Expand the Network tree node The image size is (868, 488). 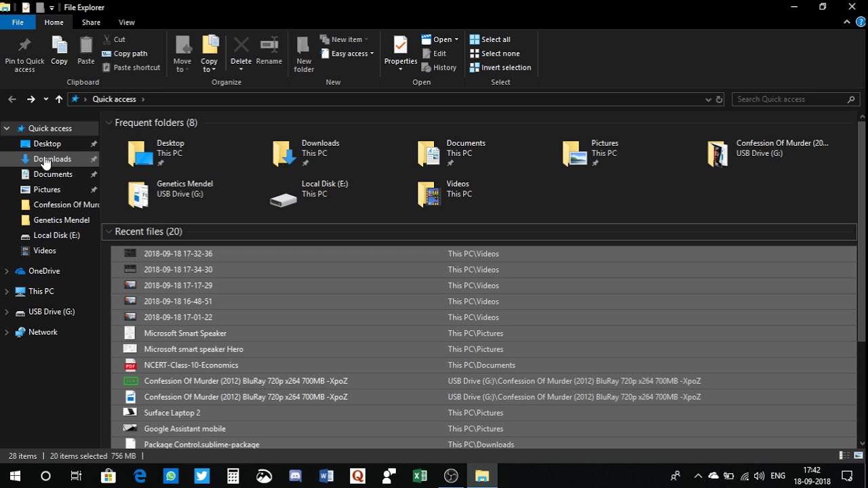[x=6, y=332]
